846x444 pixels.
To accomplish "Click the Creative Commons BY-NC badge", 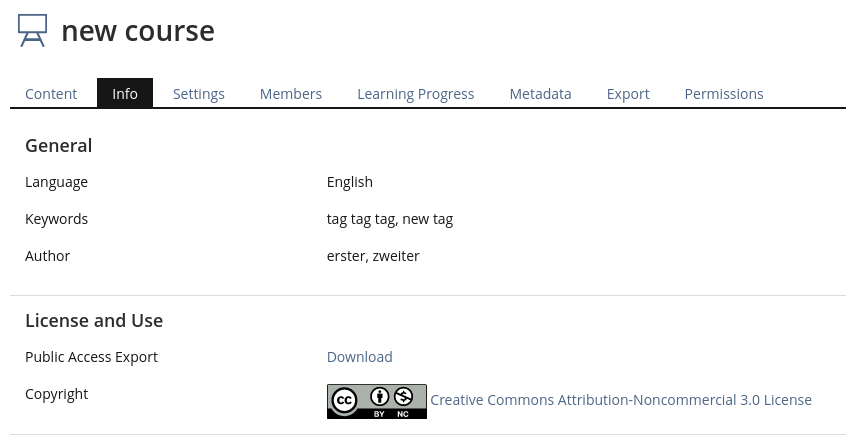I will coord(376,401).
